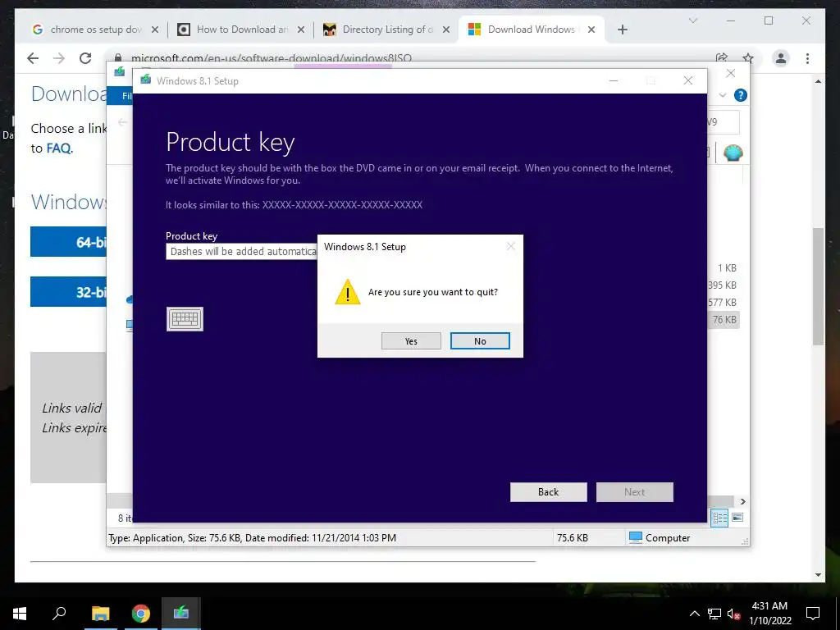The height and width of the screenshot is (630, 840).
Task: Open File Explorer help question mark icon
Action: 741,95
